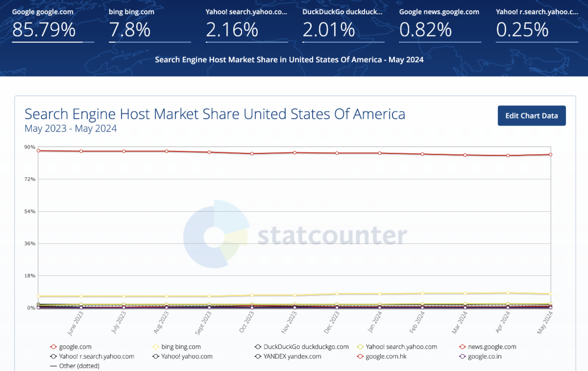Click the DuckDuckGo legend marker icon
Screen dimensions: 588x371
tap(258, 347)
